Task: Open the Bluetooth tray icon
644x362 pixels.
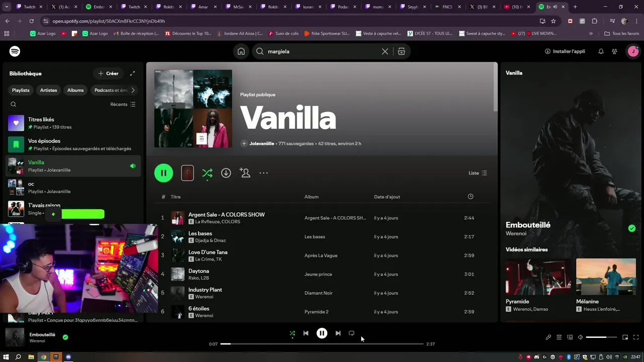Action: point(569,357)
